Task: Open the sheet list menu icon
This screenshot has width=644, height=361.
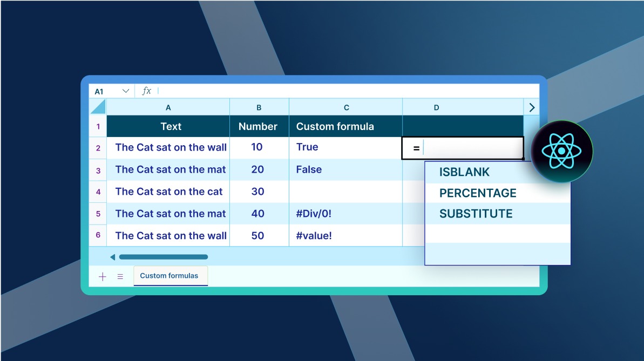Action: (x=120, y=276)
